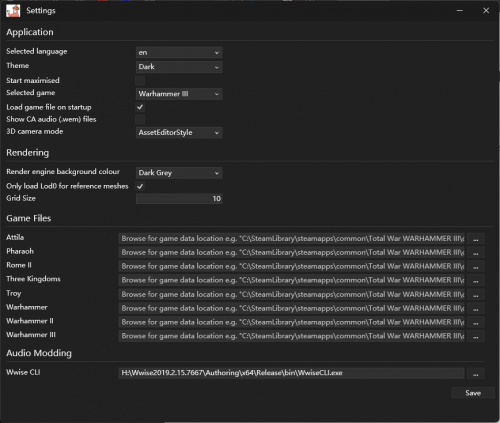Open the 3D camera mode dropdown
The width and height of the screenshot is (500, 423).
click(x=179, y=133)
